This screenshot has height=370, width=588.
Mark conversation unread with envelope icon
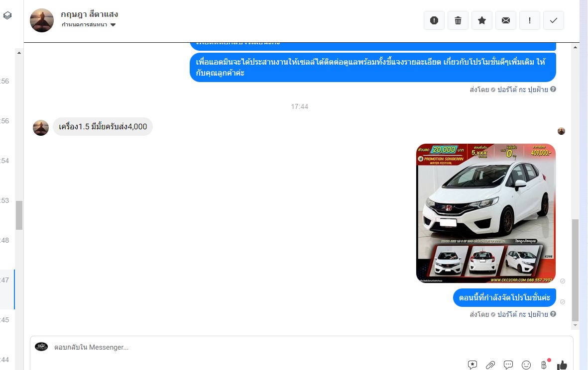[x=505, y=20]
